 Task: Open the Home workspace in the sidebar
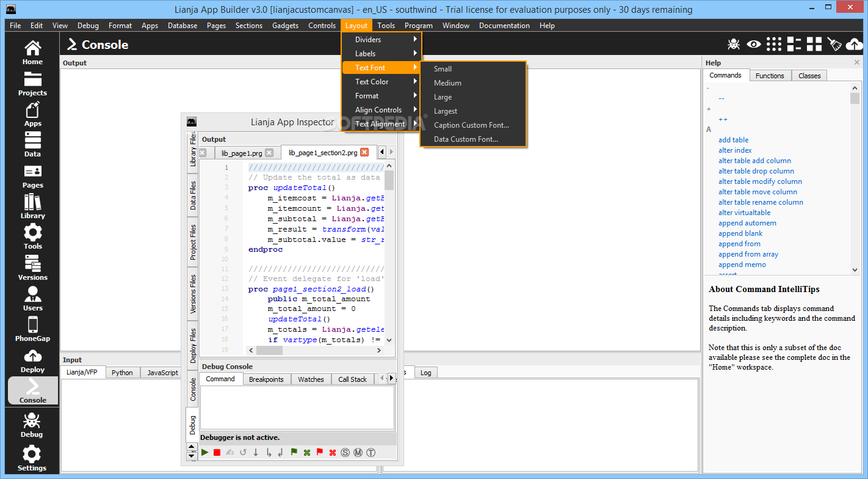(32, 53)
